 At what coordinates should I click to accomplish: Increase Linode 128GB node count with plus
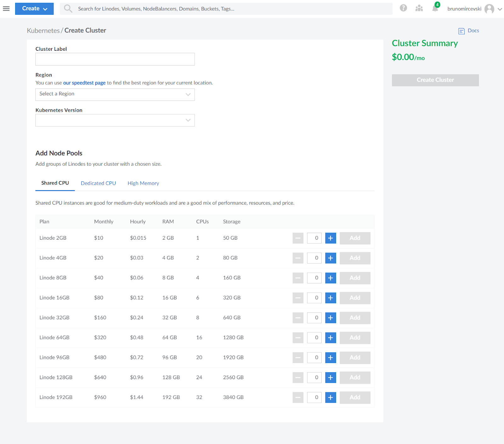330,378
